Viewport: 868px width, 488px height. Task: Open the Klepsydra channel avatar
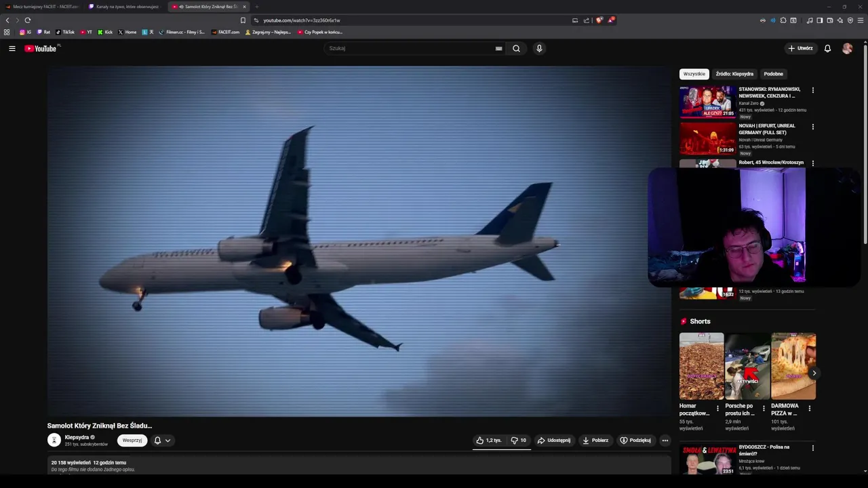coord(54,440)
